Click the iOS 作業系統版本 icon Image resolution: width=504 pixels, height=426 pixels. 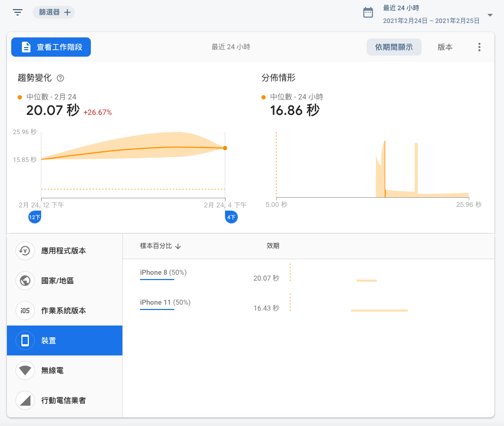click(x=25, y=311)
